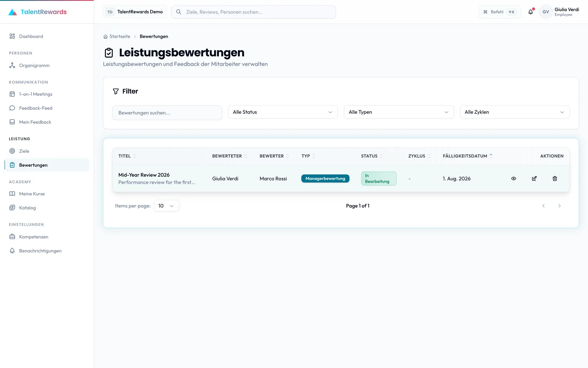Open Kompetenzen settings
Viewport: 588px width, 368px height.
47,237
